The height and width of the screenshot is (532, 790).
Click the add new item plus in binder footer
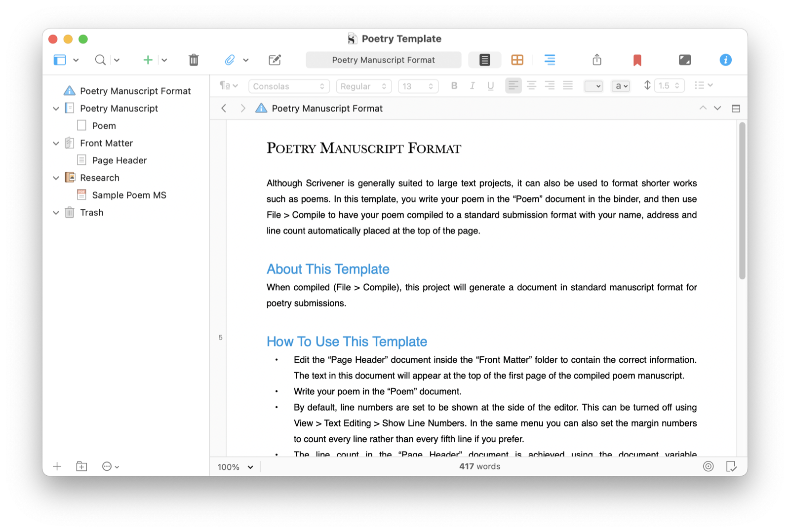57,466
